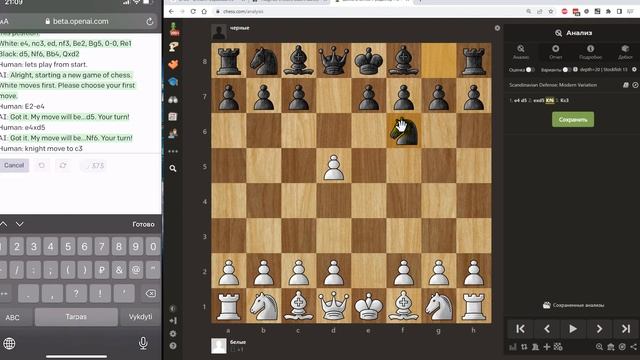Open the three-dots More menu in sidebar
The width and height of the screenshot is (640, 360).
(173, 151)
